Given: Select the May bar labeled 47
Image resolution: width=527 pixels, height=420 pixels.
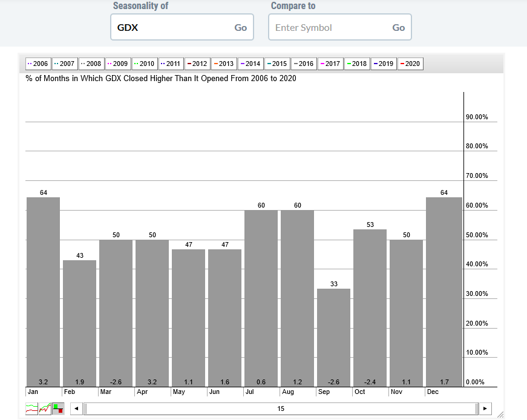Looking at the screenshot, I should 189,318.
